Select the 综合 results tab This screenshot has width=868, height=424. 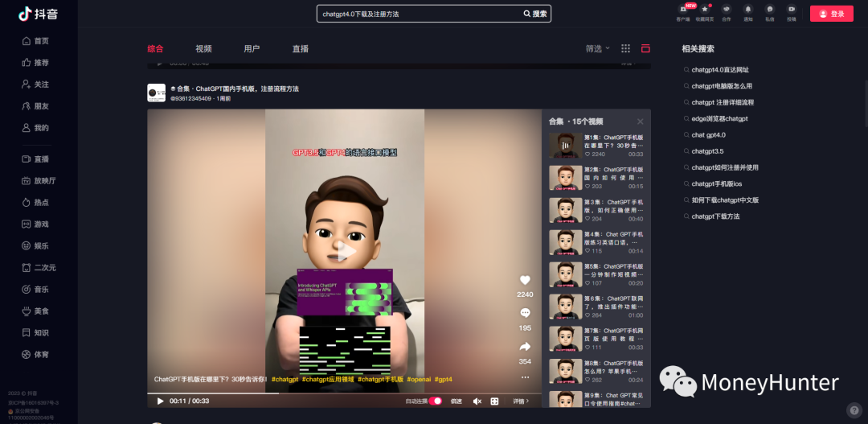(x=156, y=49)
